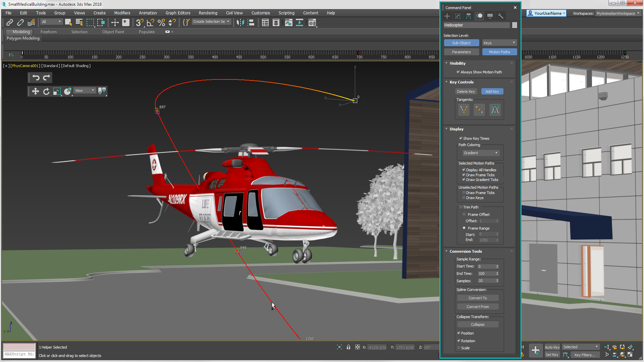Enable Rotation checkbox in Collapse Transform

[459, 340]
